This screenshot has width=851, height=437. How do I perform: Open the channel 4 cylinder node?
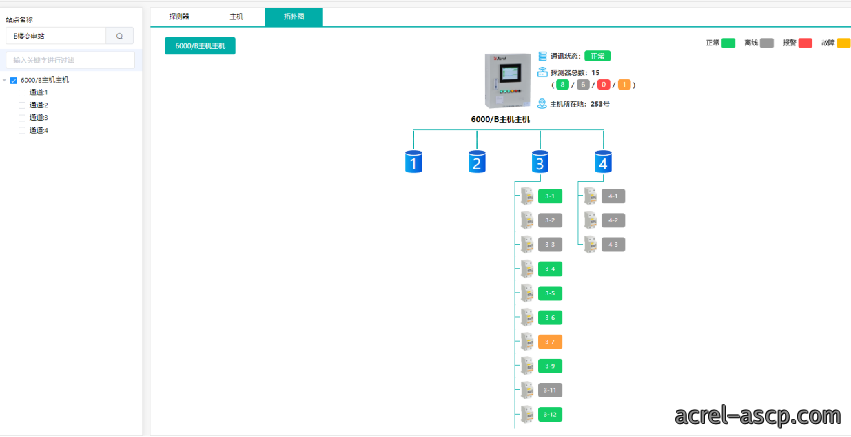point(603,162)
